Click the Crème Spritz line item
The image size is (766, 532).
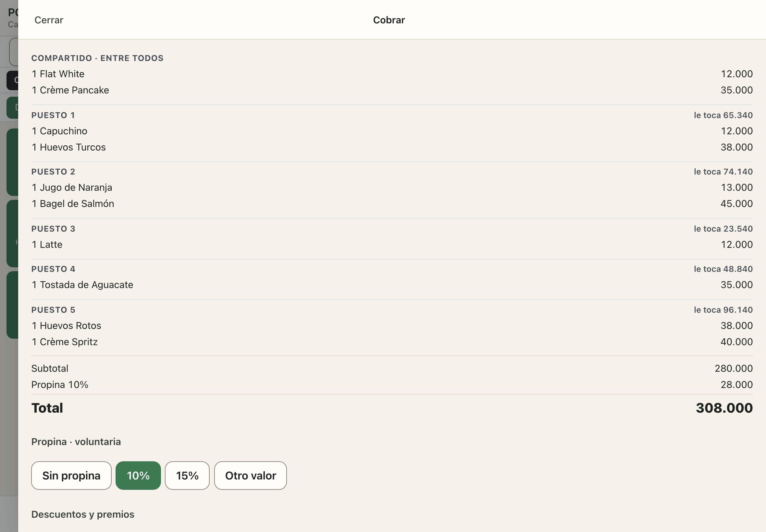pyautogui.click(x=392, y=342)
